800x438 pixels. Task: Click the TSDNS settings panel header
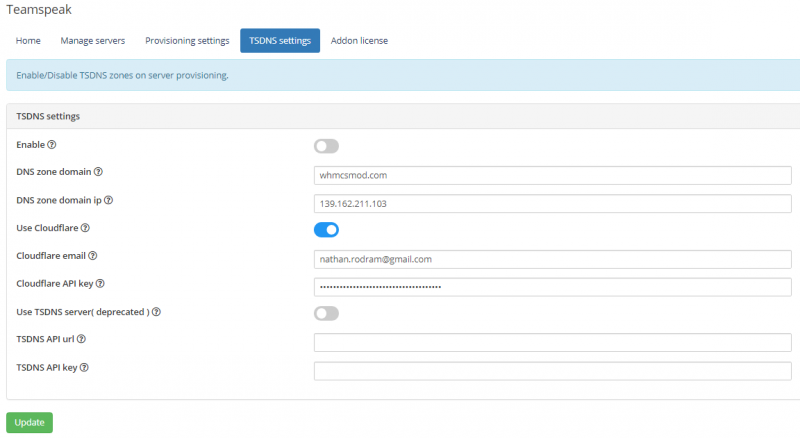[x=403, y=116]
